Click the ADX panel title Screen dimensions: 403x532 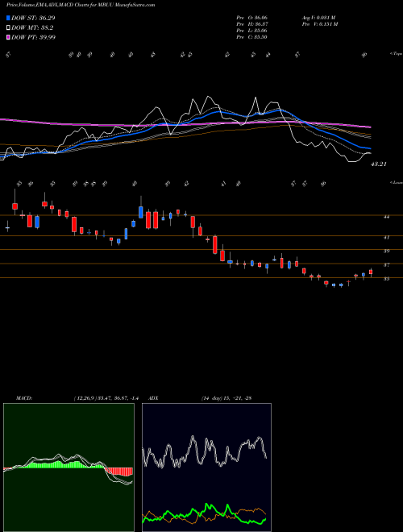pos(154,398)
